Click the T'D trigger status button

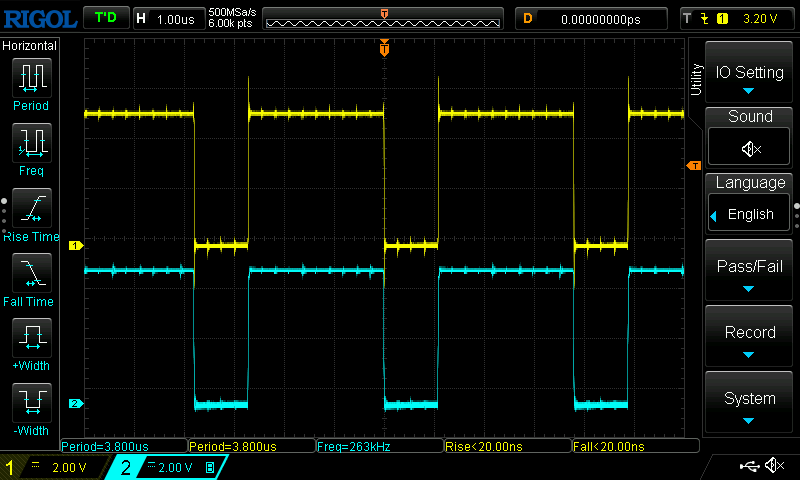[105, 18]
